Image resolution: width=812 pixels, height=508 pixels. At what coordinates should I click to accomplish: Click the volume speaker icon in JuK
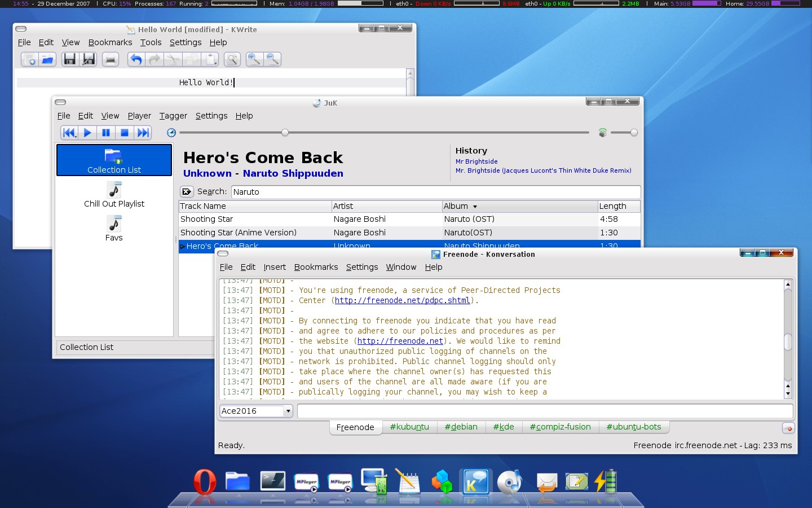tap(603, 133)
